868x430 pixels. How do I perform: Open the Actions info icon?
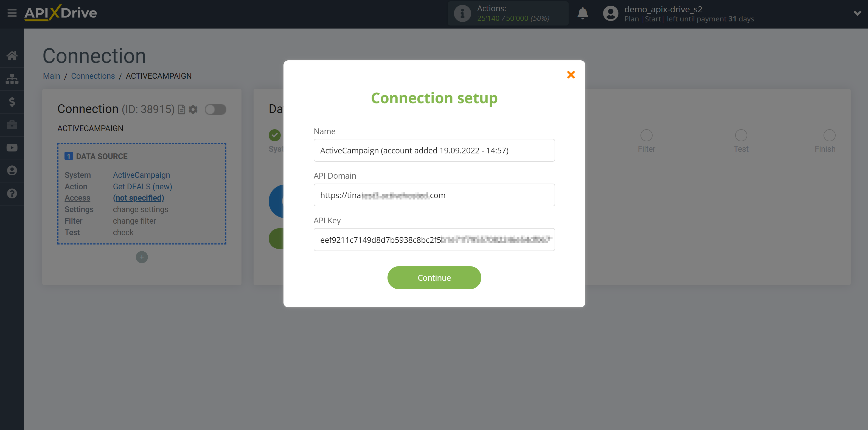(x=462, y=13)
